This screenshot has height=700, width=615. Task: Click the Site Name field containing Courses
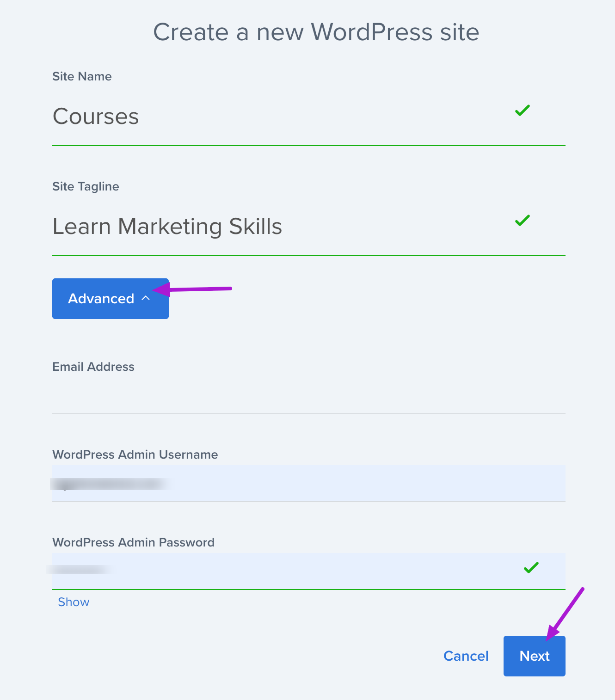[x=277, y=117]
